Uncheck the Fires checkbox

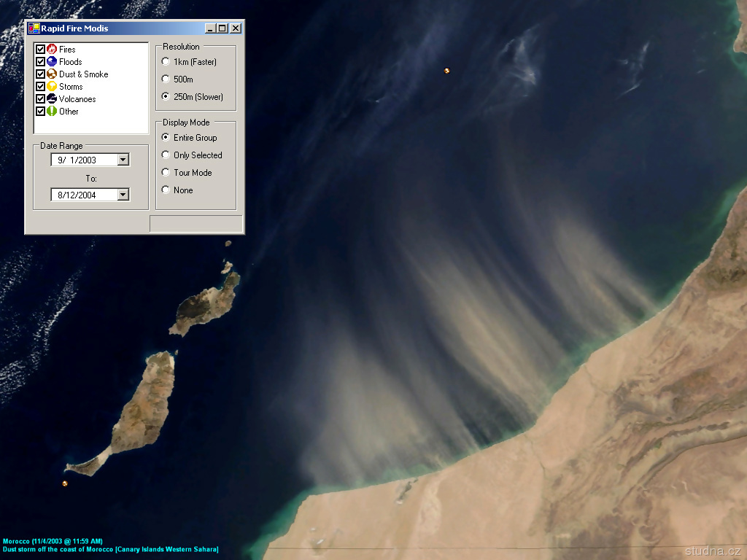(40, 50)
